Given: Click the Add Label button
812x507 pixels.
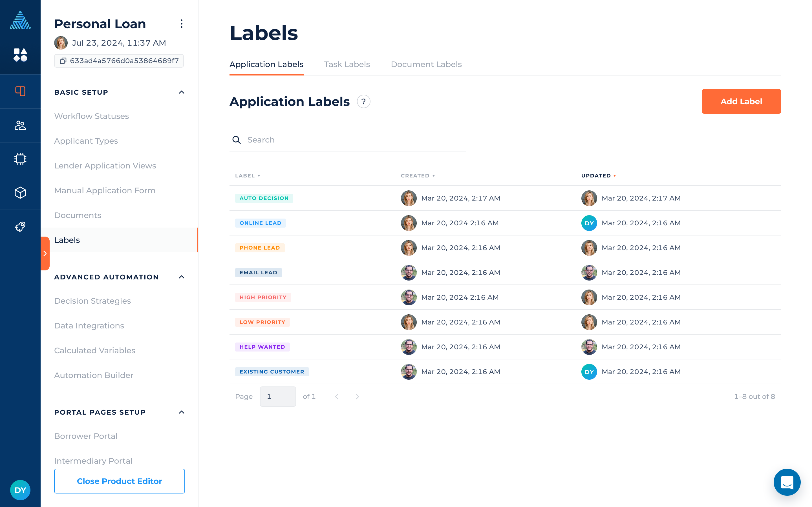Looking at the screenshot, I should 741,101.
